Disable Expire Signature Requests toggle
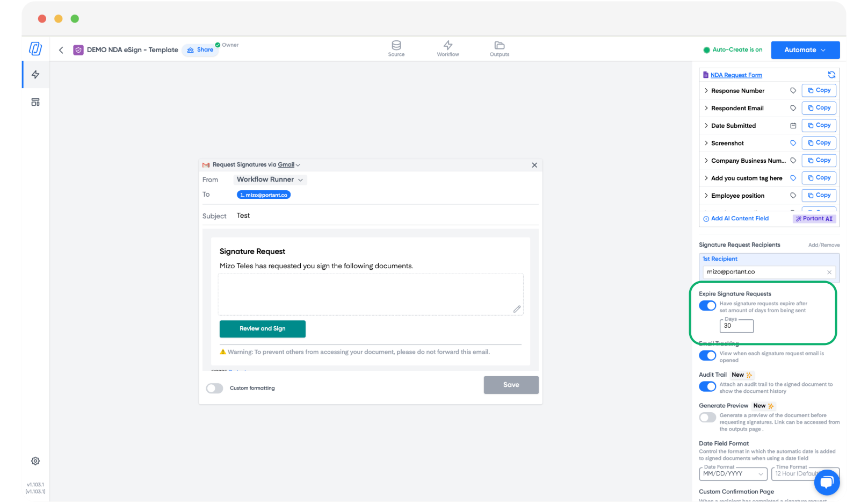 [x=707, y=306]
